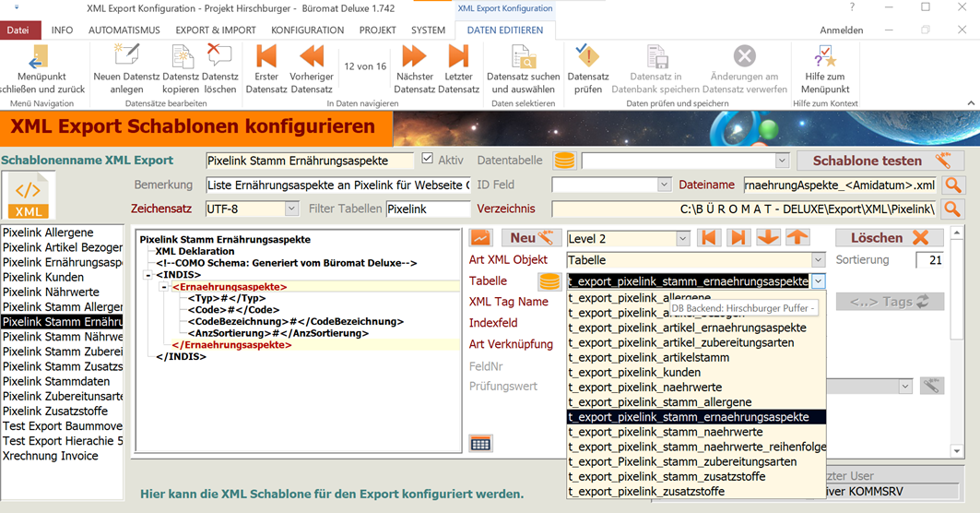Switch to the KONFIGURATION ribbon tab
This screenshot has height=513, width=980.
tap(307, 30)
